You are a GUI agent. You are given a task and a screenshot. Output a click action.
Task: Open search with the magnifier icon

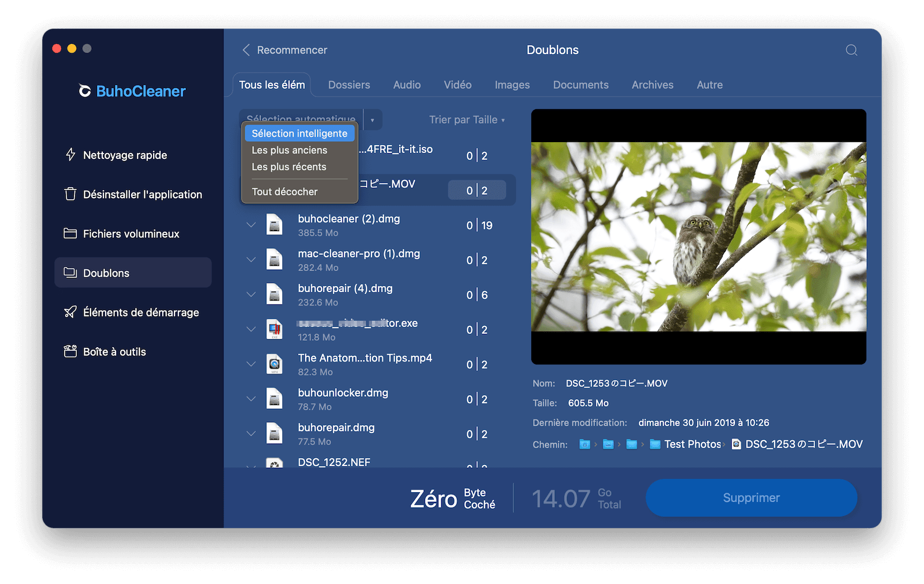[x=851, y=50]
